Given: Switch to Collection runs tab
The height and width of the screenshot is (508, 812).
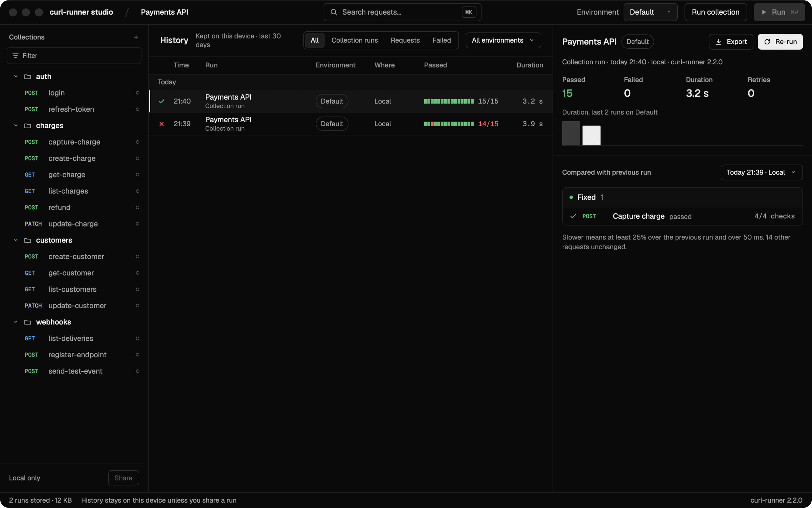Looking at the screenshot, I should pos(355,40).
